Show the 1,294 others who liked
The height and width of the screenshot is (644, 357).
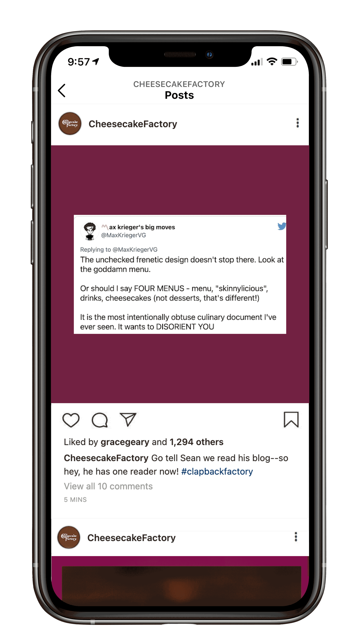(196, 442)
